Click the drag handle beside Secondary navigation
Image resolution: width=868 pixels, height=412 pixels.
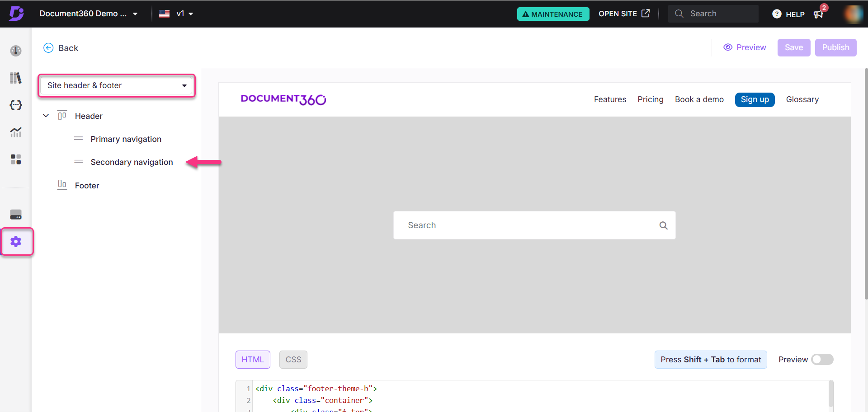pyautogui.click(x=79, y=162)
